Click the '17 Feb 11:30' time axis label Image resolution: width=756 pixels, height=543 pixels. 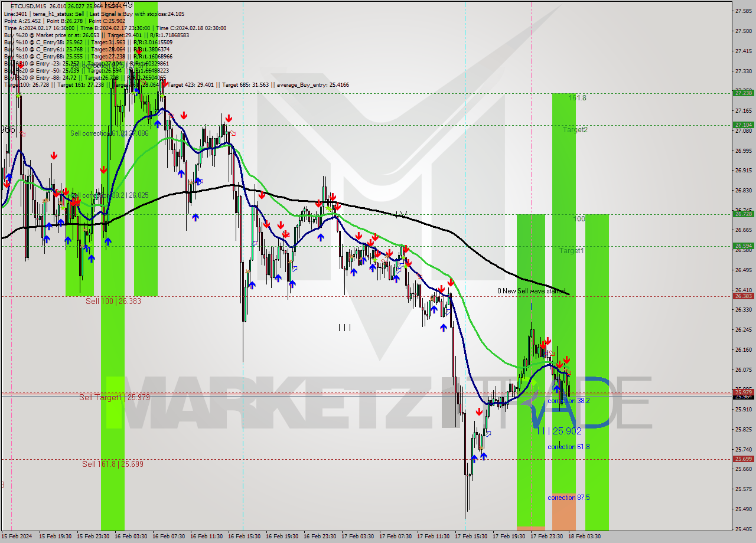point(434,537)
